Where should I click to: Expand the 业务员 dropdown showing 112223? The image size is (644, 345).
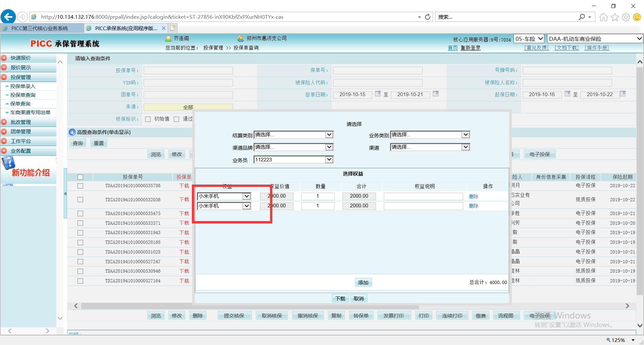coord(329,160)
